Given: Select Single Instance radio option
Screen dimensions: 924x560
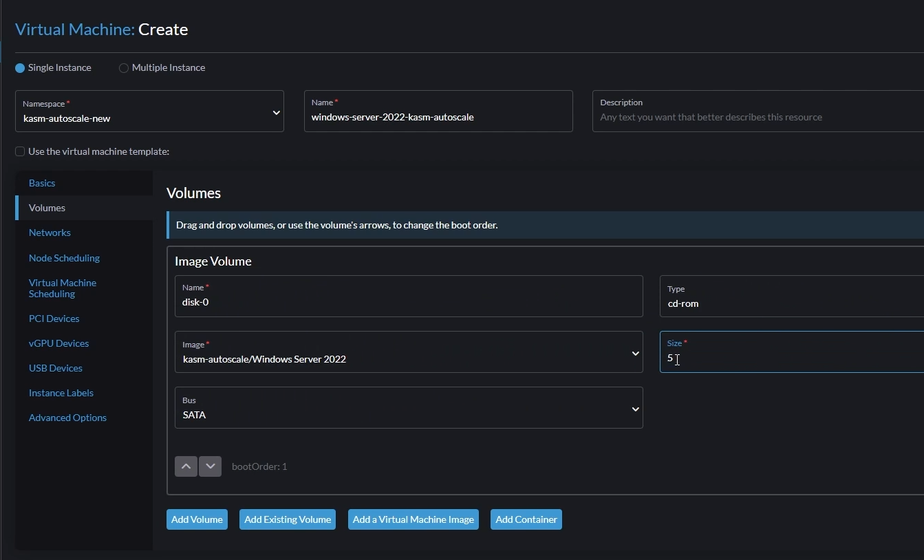Looking at the screenshot, I should 20,68.
